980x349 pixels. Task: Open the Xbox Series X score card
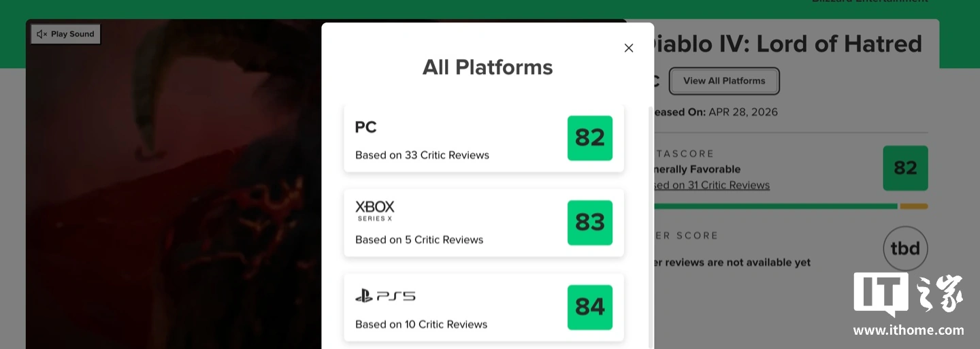click(x=484, y=222)
